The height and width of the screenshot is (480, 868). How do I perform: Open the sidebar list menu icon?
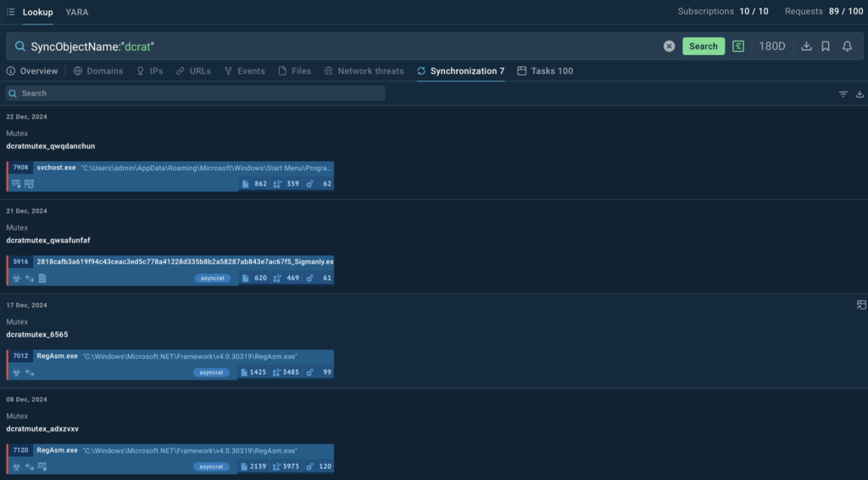[10, 12]
